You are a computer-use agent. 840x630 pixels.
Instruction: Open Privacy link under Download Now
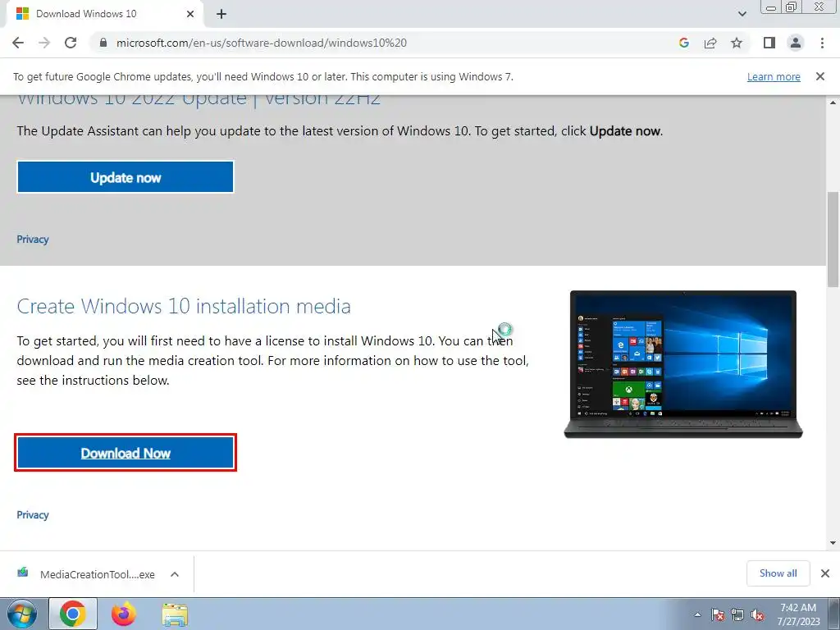click(x=33, y=515)
